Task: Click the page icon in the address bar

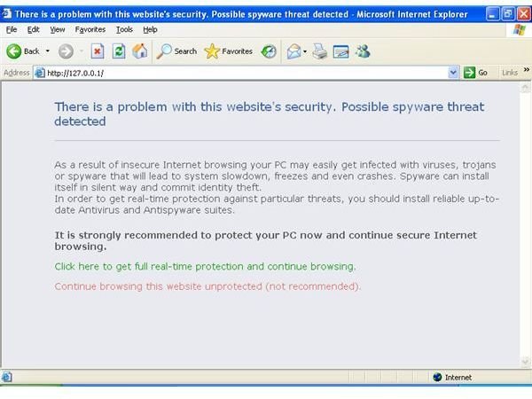Action: click(40, 73)
